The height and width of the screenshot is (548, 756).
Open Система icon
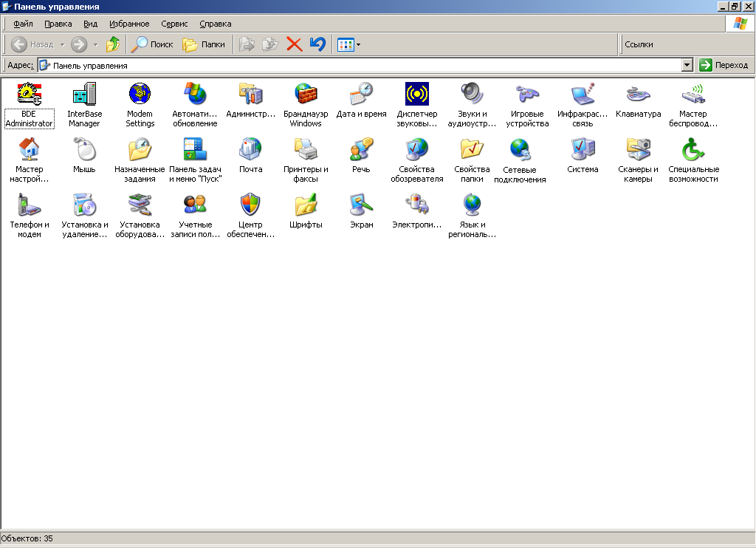pos(583,149)
